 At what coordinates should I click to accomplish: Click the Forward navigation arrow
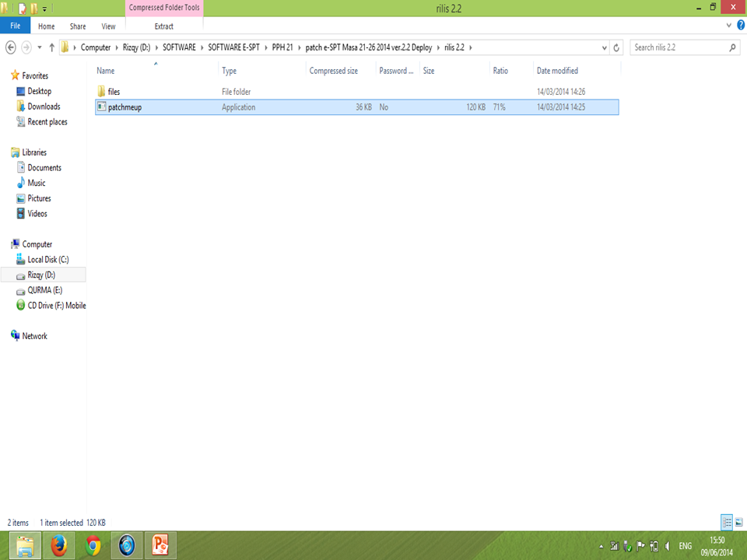click(26, 47)
